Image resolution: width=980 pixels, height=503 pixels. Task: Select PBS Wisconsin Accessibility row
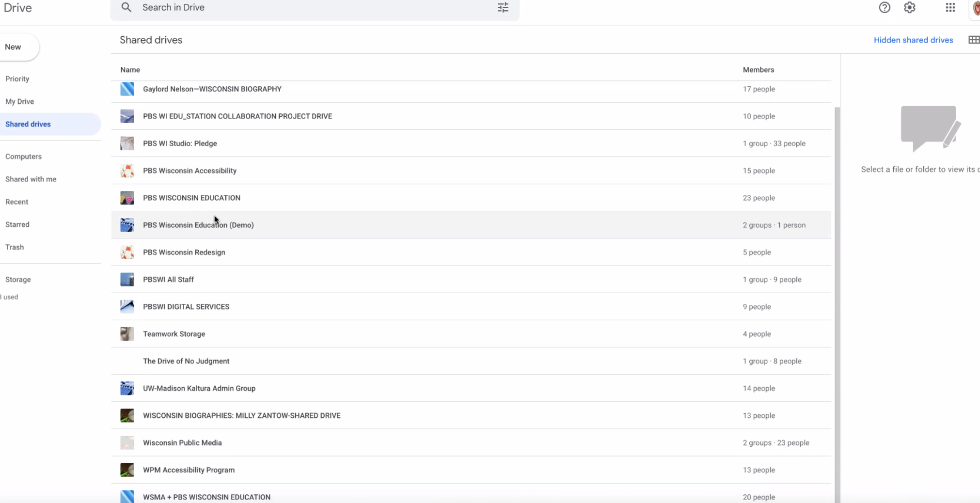coord(471,171)
